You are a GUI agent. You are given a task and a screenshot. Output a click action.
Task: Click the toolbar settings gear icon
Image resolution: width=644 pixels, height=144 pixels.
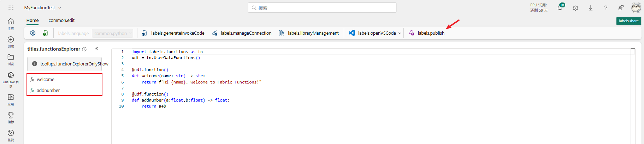click(x=33, y=33)
